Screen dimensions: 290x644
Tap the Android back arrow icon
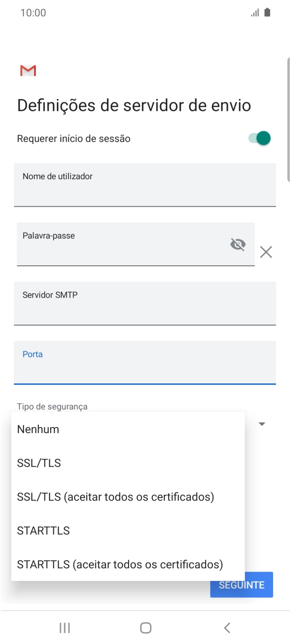pos(227,628)
